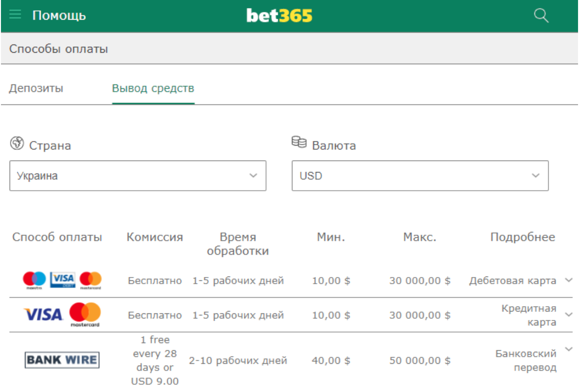Click the Bank Wire logo

[x=62, y=360]
